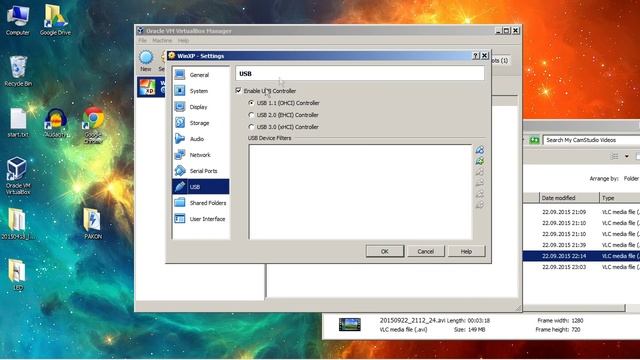The height and width of the screenshot is (360, 640).
Task: Open the File menu in VirtualBox Manager
Action: click(x=142, y=40)
